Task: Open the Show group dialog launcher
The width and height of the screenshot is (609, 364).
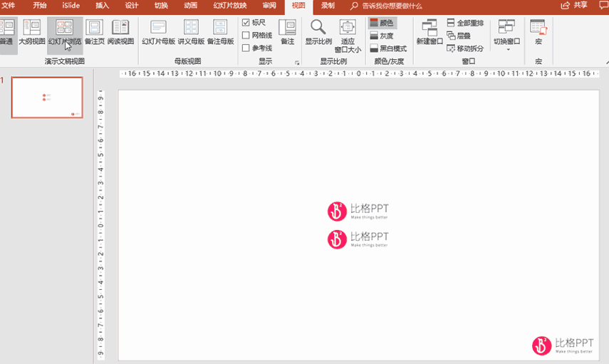Action: [296, 63]
